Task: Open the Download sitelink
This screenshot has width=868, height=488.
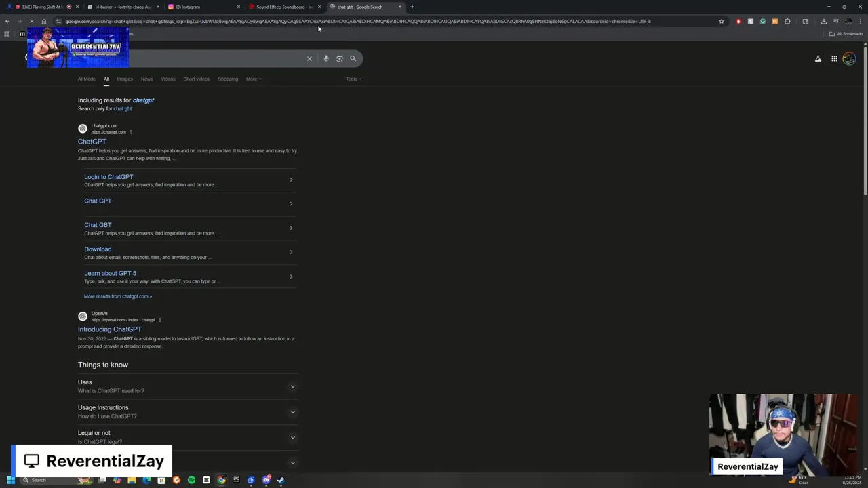Action: (98, 249)
